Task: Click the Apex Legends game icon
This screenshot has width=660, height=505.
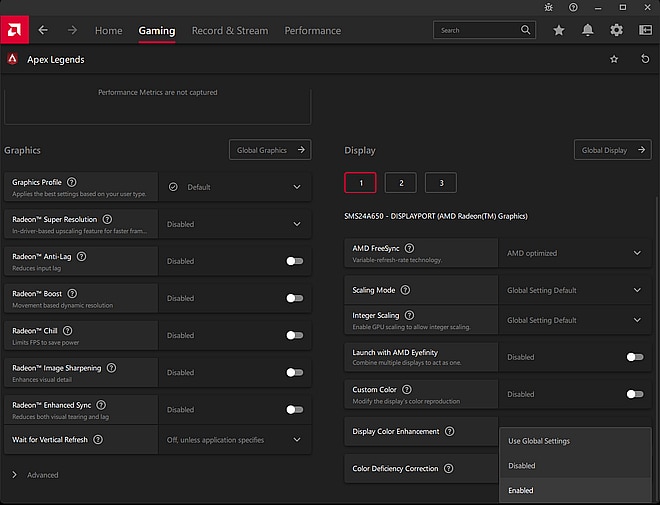Action: 13,59
